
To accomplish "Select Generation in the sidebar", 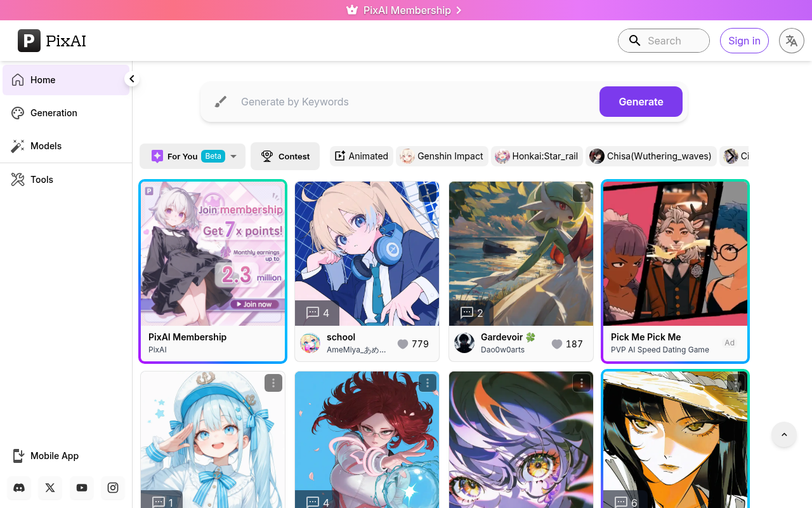I will 53,112.
